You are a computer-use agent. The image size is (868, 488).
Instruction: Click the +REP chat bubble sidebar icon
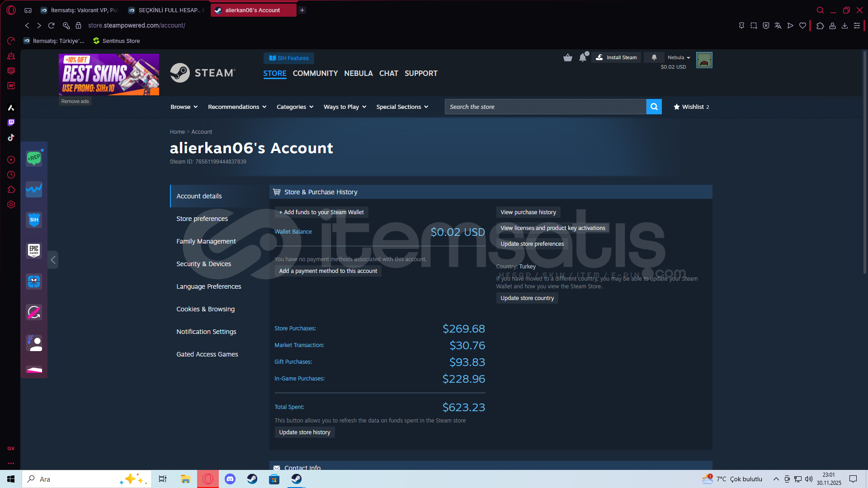34,158
